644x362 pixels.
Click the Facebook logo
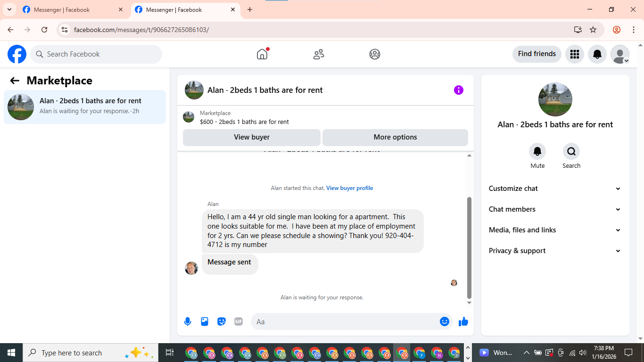tap(17, 54)
